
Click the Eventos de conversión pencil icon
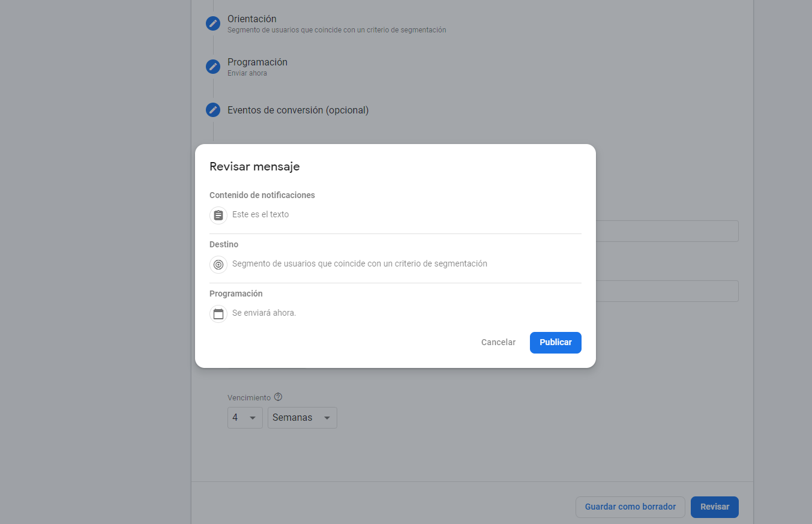(x=213, y=110)
